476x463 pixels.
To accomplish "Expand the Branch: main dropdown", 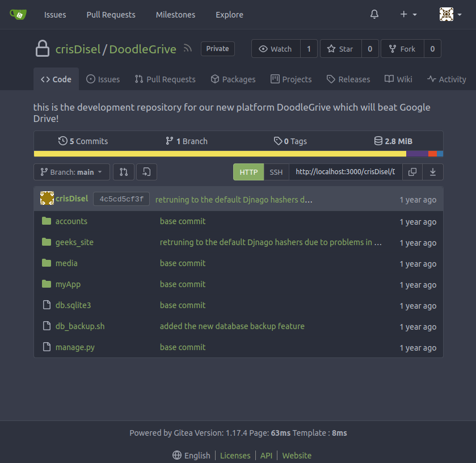I will pyautogui.click(x=72, y=172).
